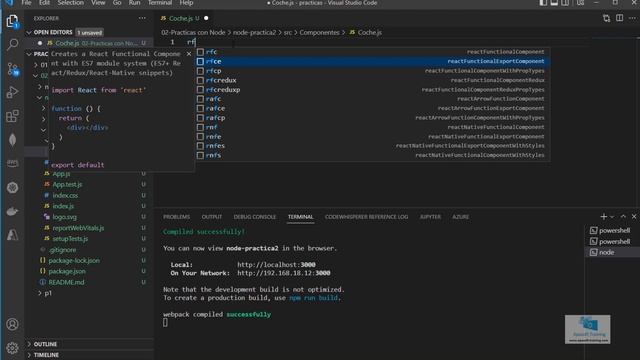Switch to the Output panel tab
The height and width of the screenshot is (360, 640).
(212, 217)
